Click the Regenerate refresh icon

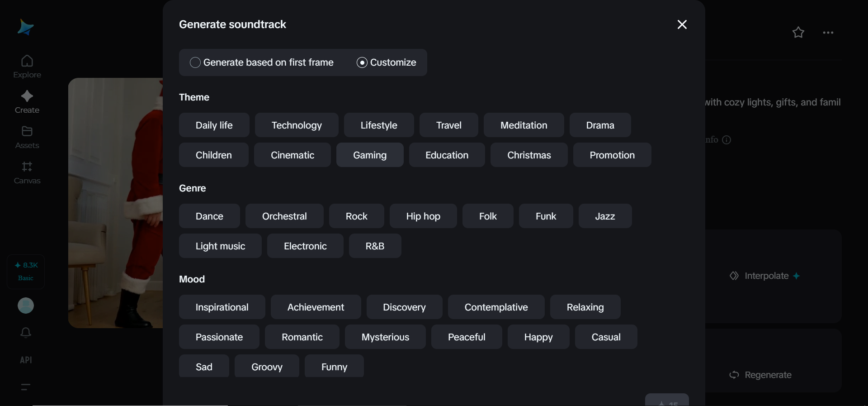pos(734,375)
